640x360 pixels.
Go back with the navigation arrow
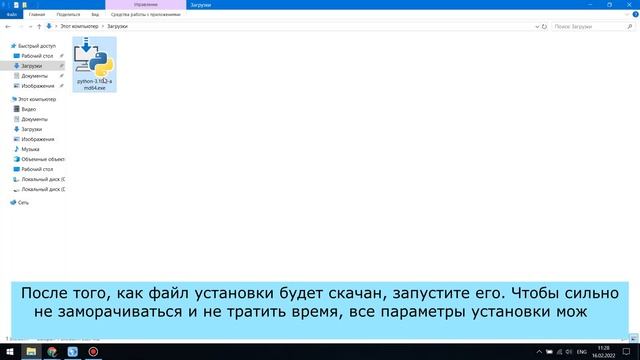click(x=8, y=26)
